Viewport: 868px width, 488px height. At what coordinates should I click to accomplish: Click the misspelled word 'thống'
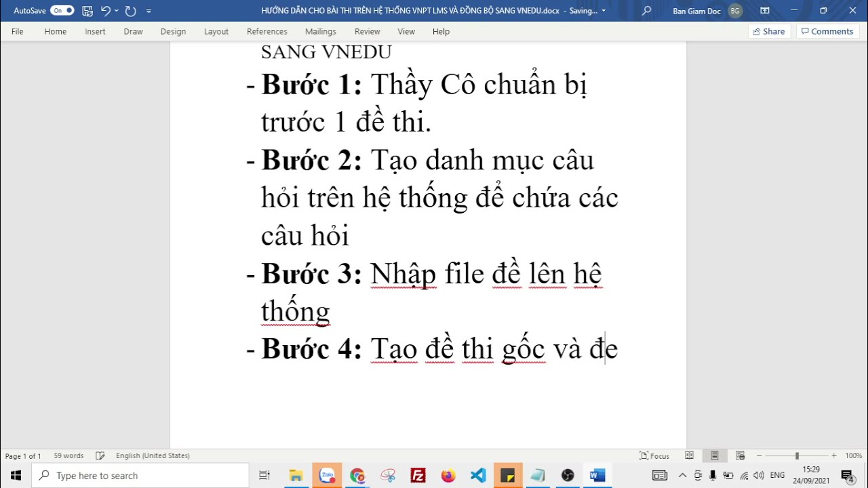click(x=296, y=312)
